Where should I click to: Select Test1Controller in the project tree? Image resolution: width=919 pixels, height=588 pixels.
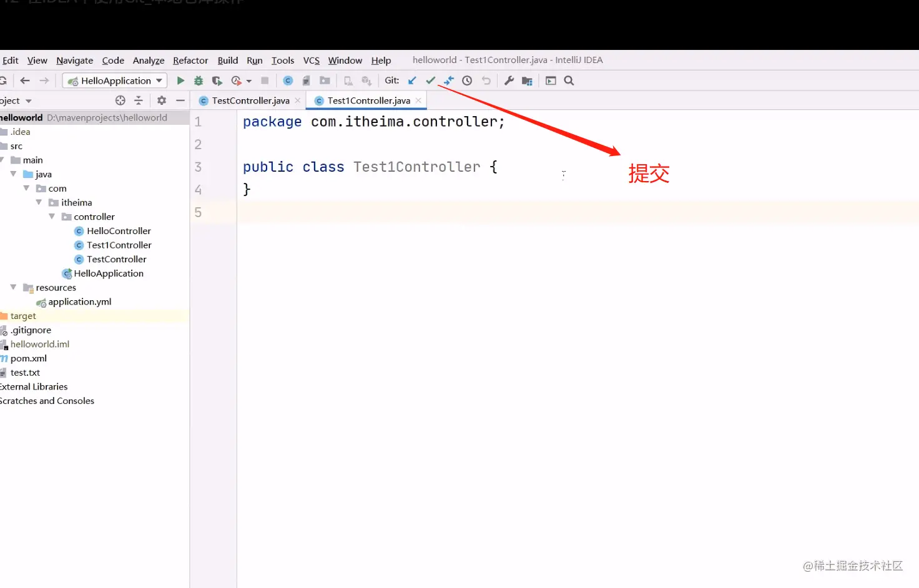click(119, 245)
